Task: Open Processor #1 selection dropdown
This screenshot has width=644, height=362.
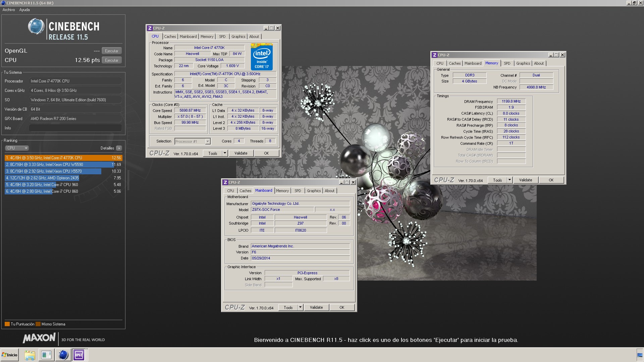Action: click(x=193, y=141)
